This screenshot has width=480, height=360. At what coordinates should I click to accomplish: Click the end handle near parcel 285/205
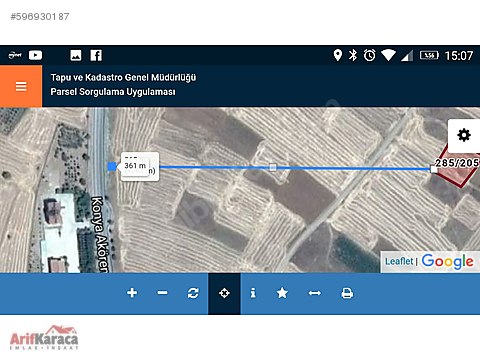tap(433, 169)
